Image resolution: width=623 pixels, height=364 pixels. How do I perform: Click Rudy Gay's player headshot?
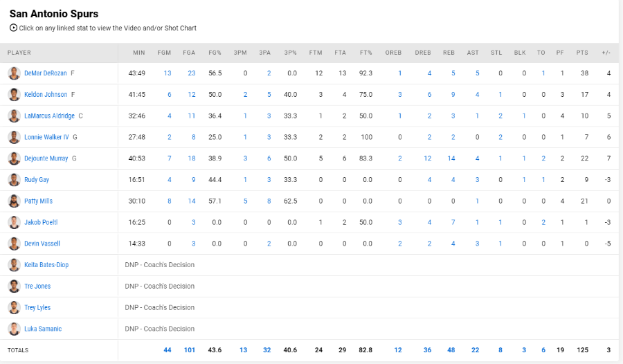(x=15, y=180)
